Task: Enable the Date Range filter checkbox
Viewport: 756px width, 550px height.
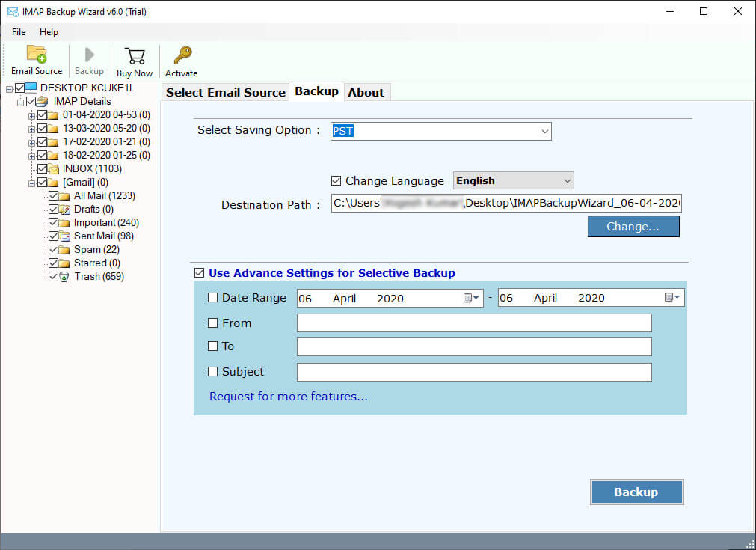Action: point(213,298)
